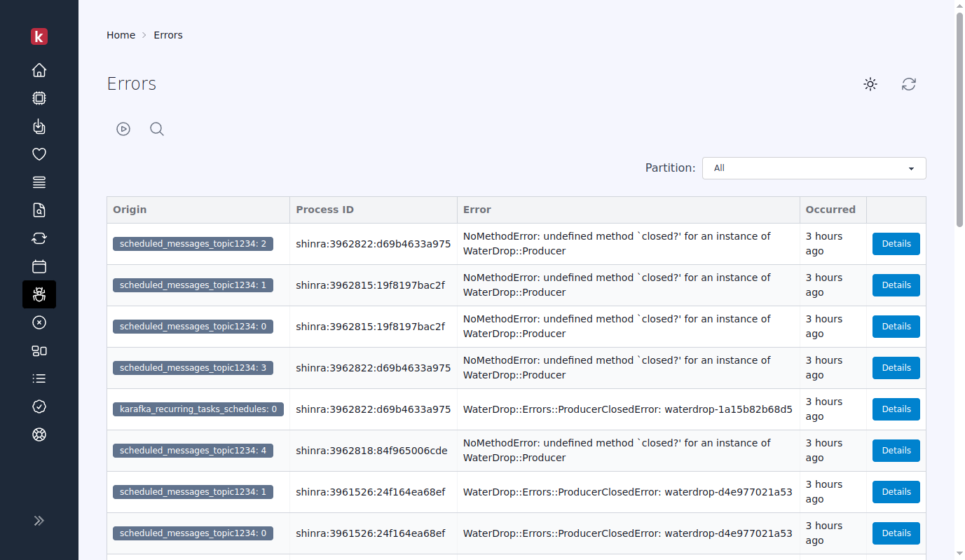Select Errors in the breadcrumb trail
The image size is (965, 560).
point(168,34)
